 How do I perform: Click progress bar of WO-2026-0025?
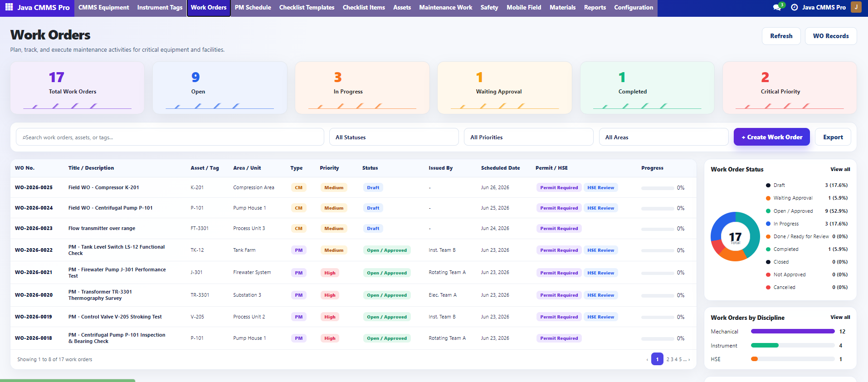click(658, 188)
